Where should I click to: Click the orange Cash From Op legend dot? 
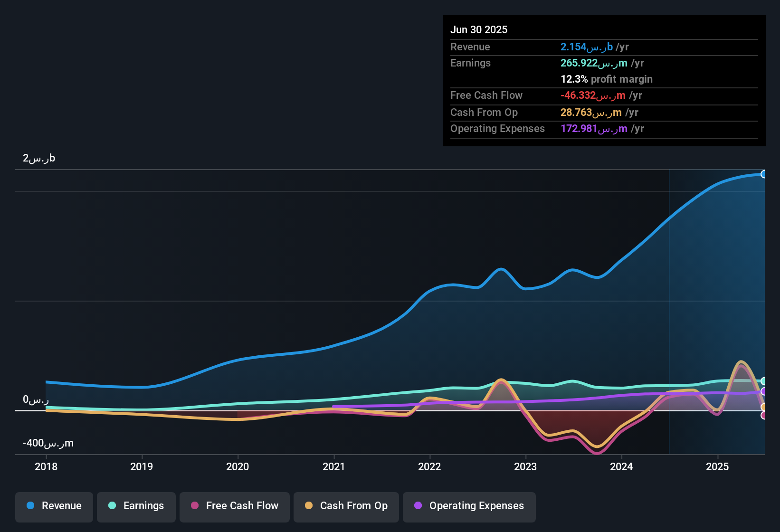tap(309, 506)
